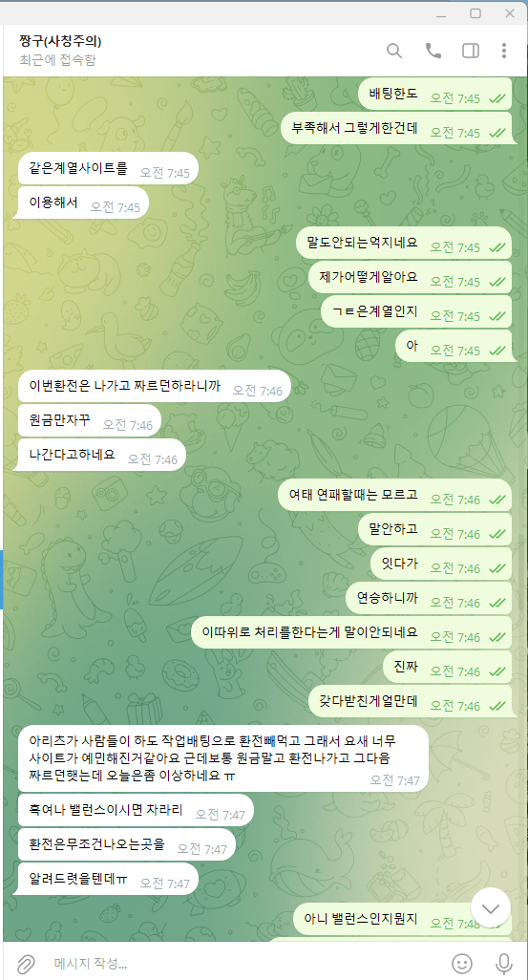Click the 같은계열사이트를 received message
528x980 pixels.
pyautogui.click(x=108, y=169)
